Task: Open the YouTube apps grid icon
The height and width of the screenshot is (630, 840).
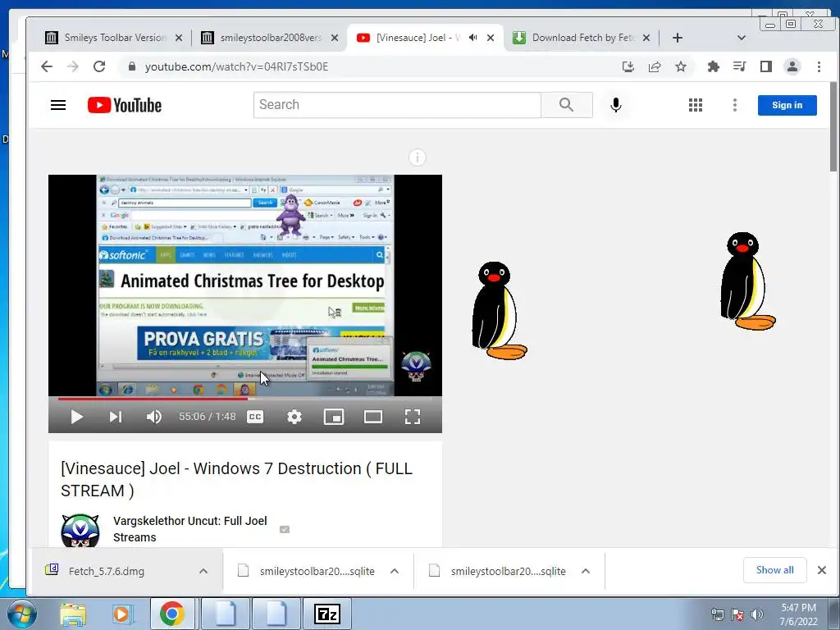Action: tap(696, 105)
